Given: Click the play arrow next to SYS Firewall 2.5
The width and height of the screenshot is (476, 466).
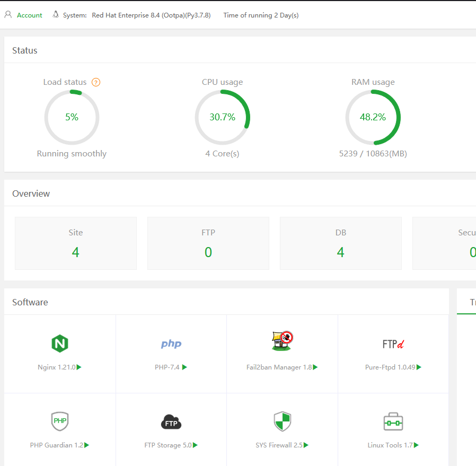Looking at the screenshot, I should [x=306, y=445].
